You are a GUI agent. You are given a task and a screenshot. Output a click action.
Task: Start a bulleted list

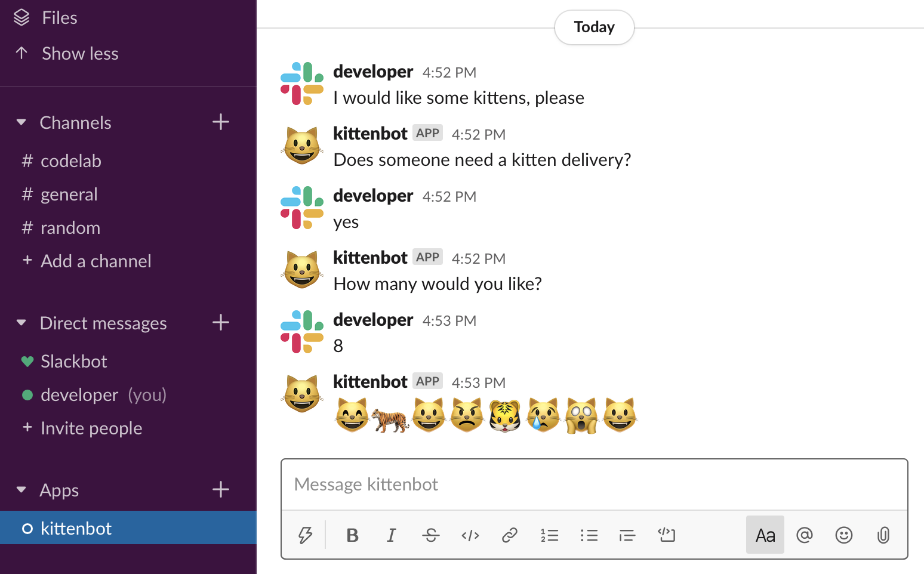[x=589, y=535]
